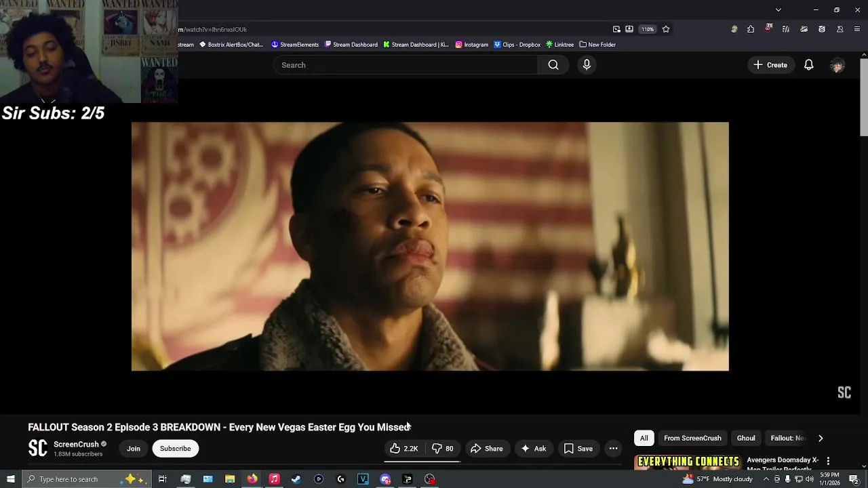Reset the 110% zoom level badge
The width and height of the screenshot is (868, 488).
tap(648, 29)
